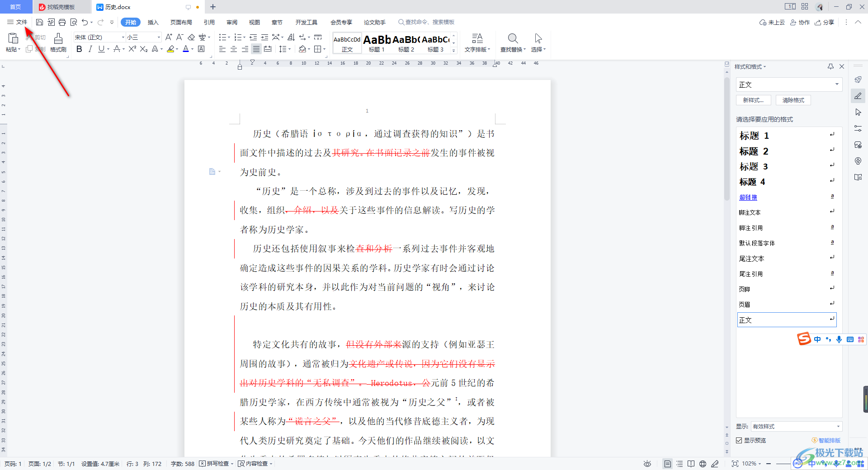This screenshot has height=470, width=868.
Task: Switch to 审阅 ribbon tab
Action: coord(232,22)
